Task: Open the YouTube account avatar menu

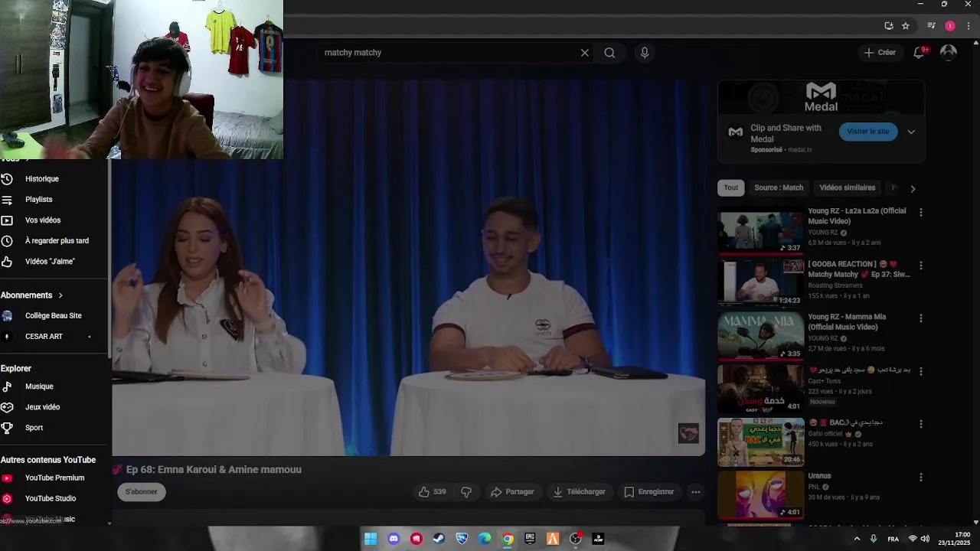Action: [x=949, y=52]
